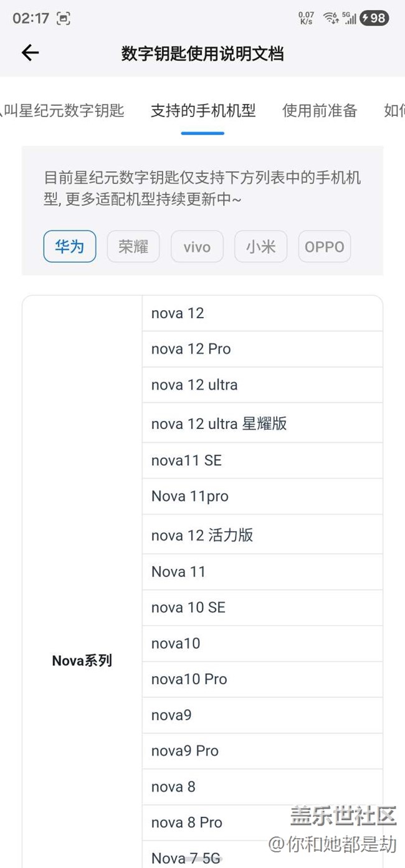The width and height of the screenshot is (405, 868).
Task: Select the 荣耀 brand filter
Action: pos(133,247)
